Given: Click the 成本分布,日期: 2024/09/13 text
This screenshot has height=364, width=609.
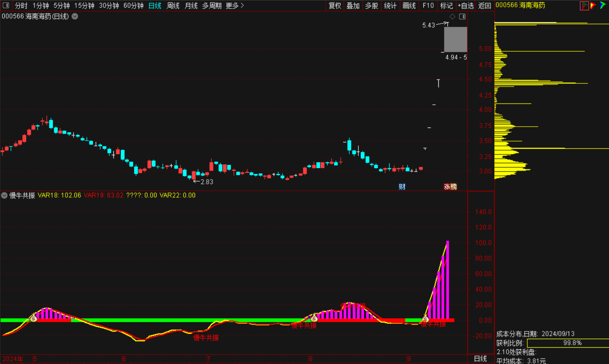Looking at the screenshot, I should 535,334.
